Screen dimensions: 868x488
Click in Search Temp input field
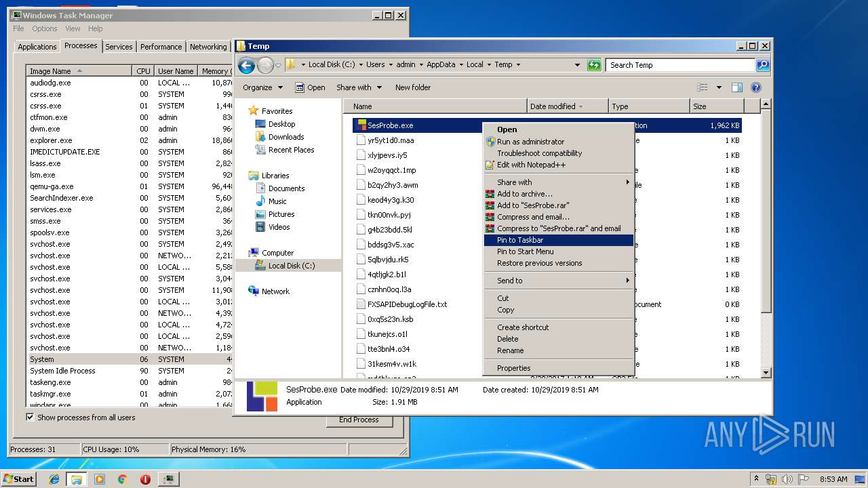(x=679, y=65)
